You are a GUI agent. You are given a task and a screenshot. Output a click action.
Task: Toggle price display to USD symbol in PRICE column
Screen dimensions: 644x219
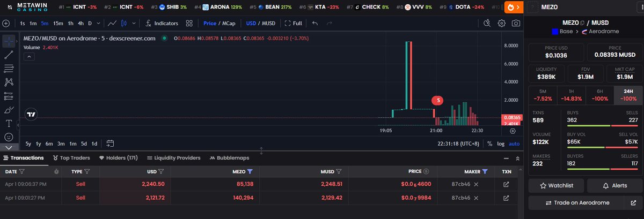point(426,172)
